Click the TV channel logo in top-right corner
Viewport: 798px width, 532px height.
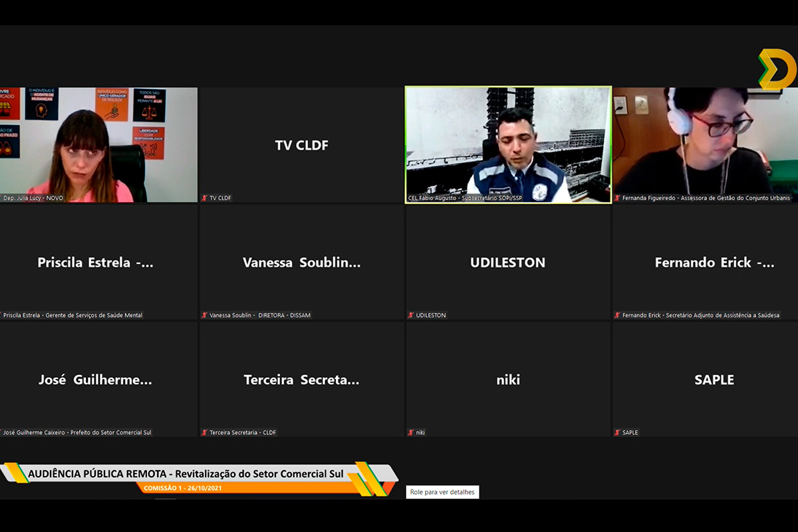(775, 69)
